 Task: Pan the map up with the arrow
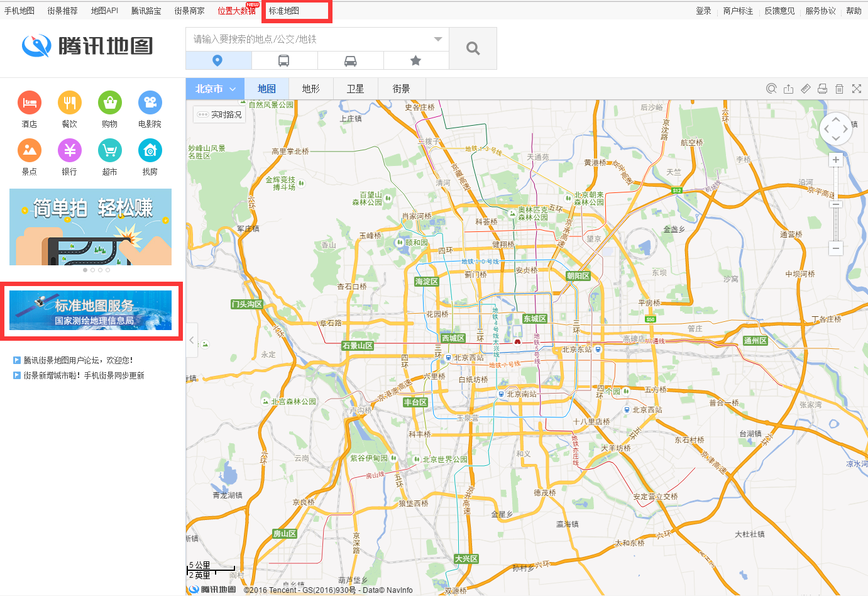836,119
